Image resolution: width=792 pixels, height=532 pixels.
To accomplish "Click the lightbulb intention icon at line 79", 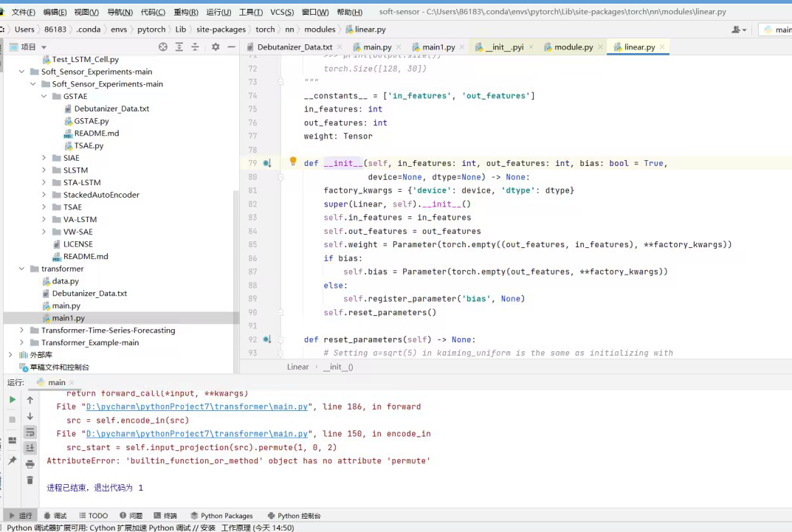I will click(x=292, y=162).
